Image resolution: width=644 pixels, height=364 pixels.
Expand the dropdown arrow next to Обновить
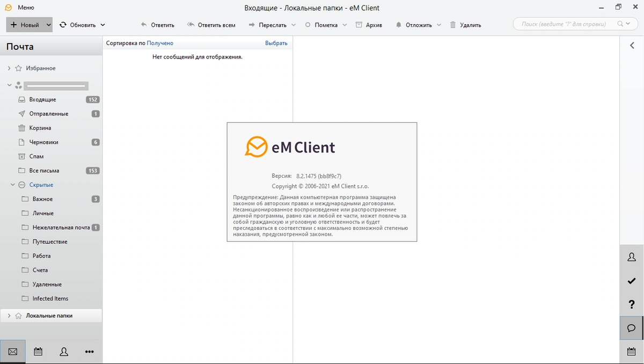pos(103,25)
